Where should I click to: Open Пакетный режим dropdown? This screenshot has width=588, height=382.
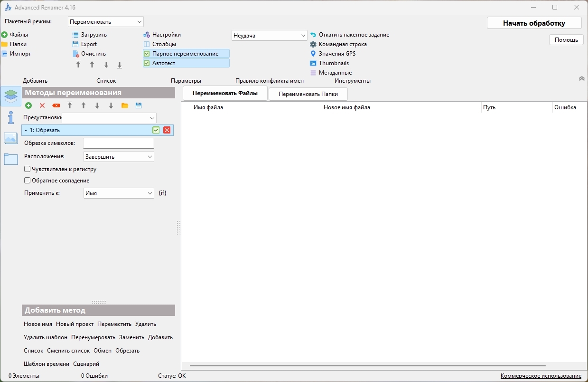point(106,22)
